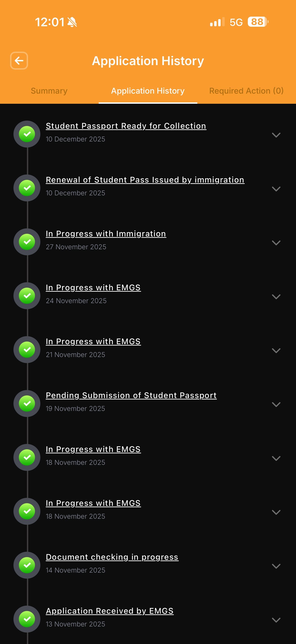This screenshot has height=644, width=296.
Task: Expand Student Passport Ready for Collection details
Action: click(x=276, y=135)
